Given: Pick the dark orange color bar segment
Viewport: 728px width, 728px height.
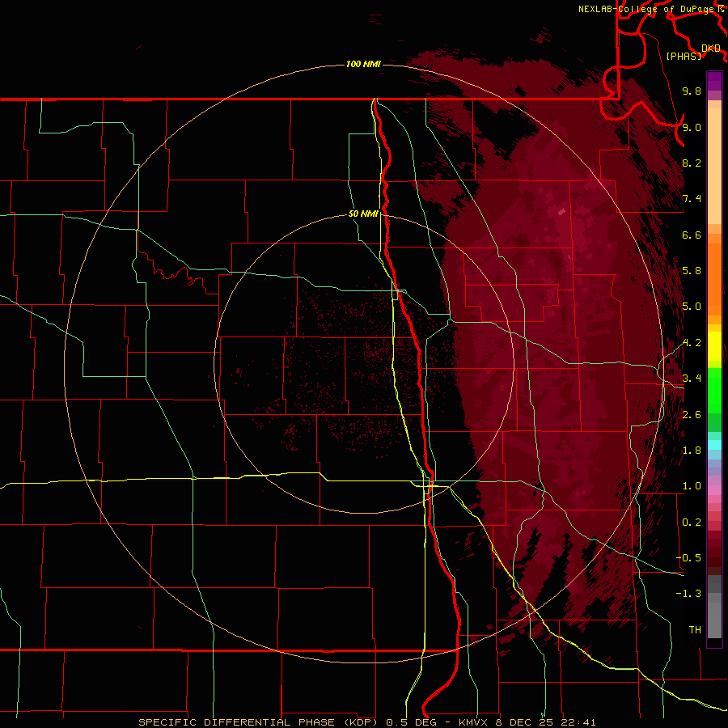Looking at the screenshot, I should tap(714, 279).
